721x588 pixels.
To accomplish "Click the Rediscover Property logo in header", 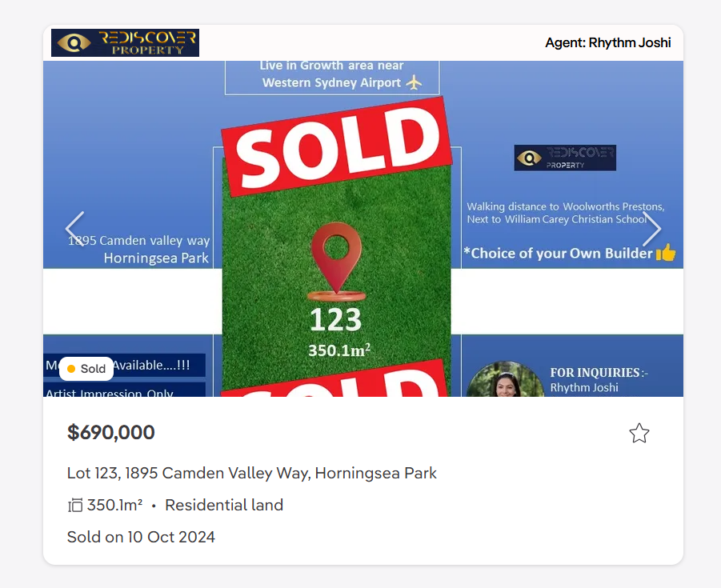I will coord(125,42).
